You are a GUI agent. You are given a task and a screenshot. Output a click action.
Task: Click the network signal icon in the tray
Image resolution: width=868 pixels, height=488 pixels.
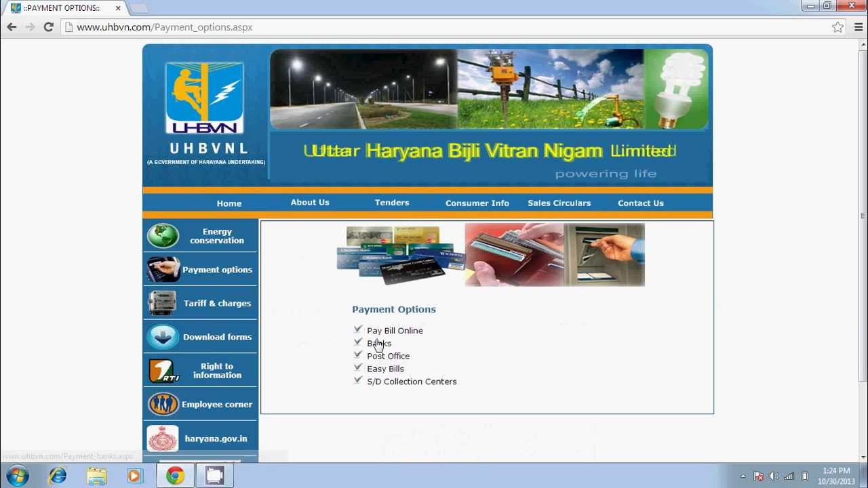789,476
